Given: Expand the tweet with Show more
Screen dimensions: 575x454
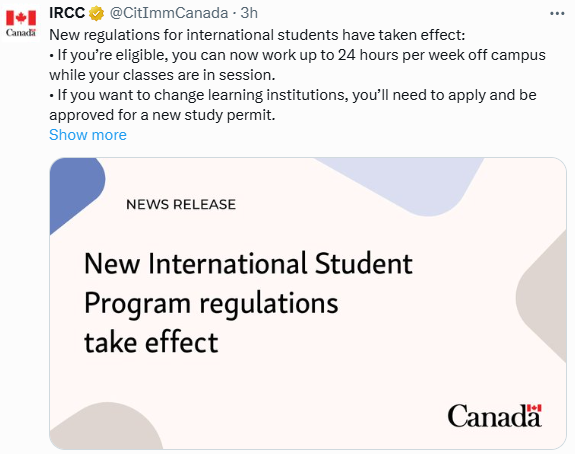Looking at the screenshot, I should click(x=88, y=135).
